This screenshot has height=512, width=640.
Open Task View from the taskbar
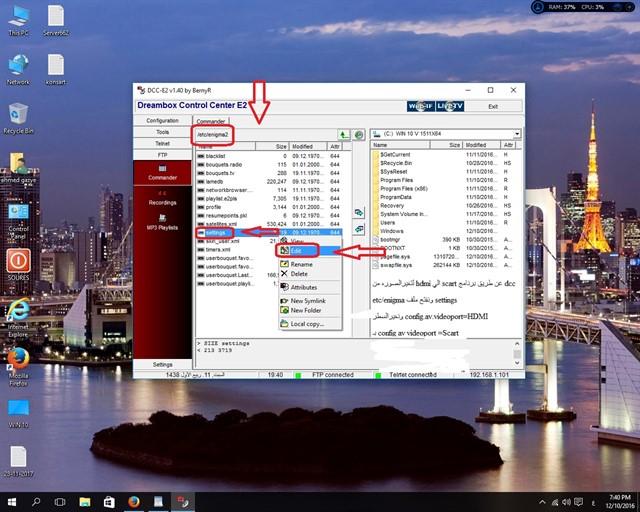pos(60,502)
